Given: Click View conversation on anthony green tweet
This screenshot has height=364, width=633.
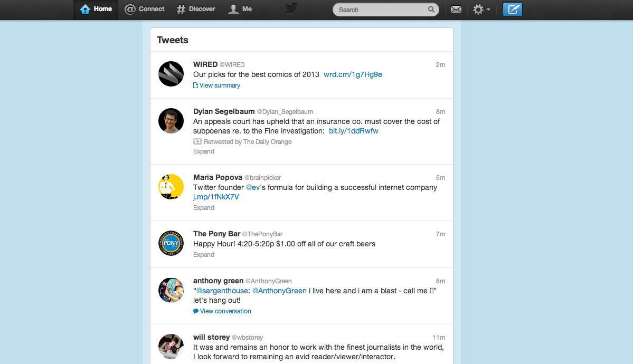Looking at the screenshot, I should pyautogui.click(x=222, y=311).
